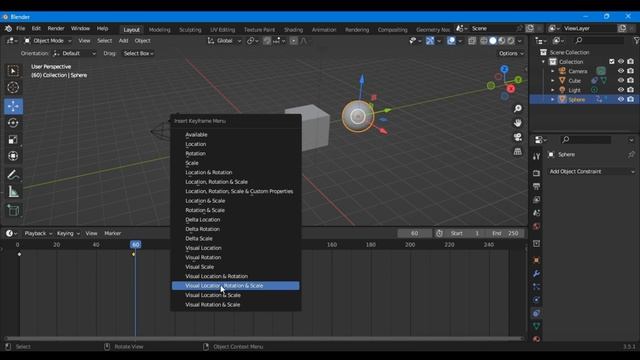Open the Render properties tab icon
Viewport: 640px width, 360px height.
pos(536,173)
